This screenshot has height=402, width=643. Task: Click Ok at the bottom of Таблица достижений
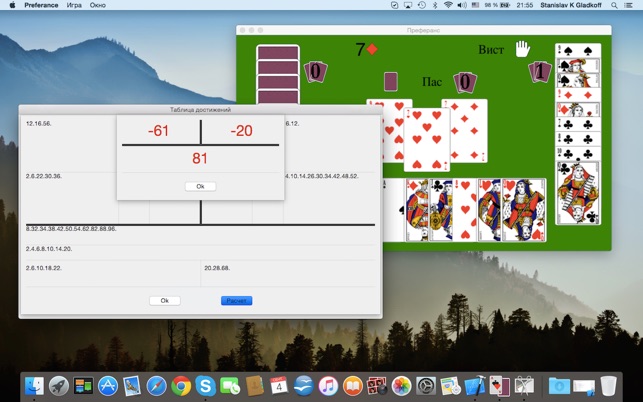click(164, 300)
